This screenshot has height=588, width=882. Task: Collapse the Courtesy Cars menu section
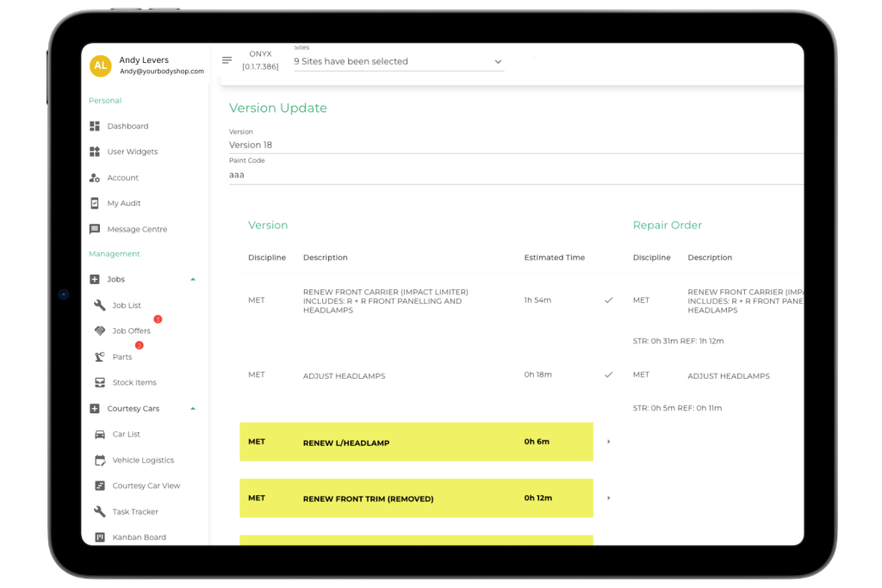tap(193, 409)
